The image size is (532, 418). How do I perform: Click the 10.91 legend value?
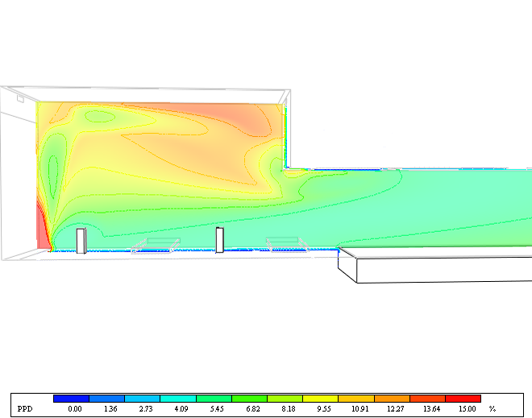tap(360, 409)
